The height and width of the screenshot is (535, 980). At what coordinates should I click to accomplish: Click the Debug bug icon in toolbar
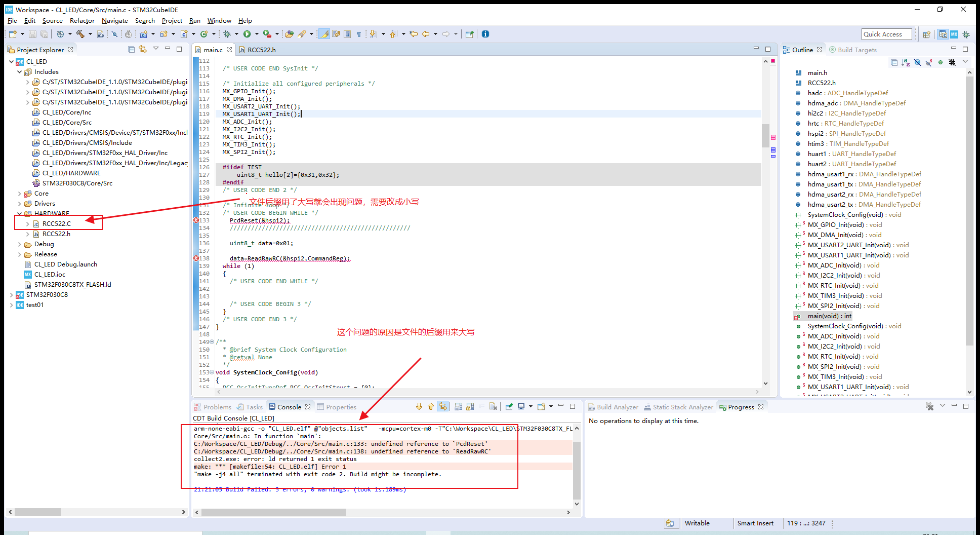coord(227,34)
